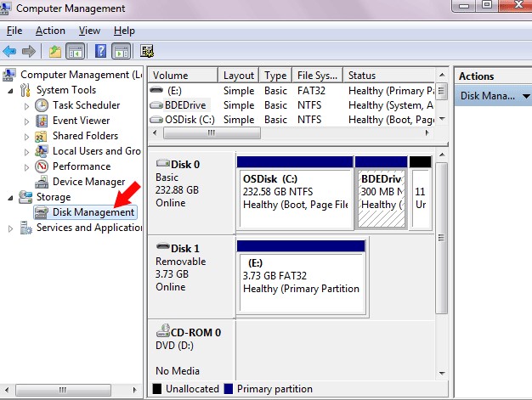Click the Event Viewer icon

tap(42, 121)
